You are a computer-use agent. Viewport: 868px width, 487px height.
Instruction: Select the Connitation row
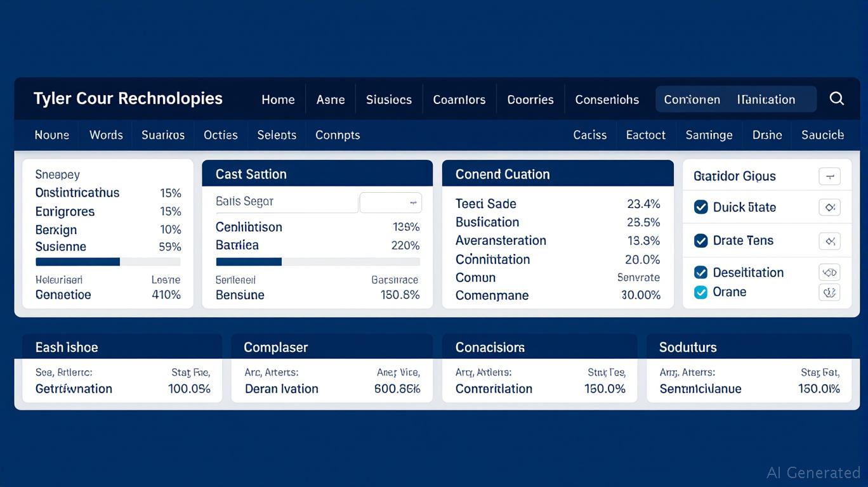(558, 259)
